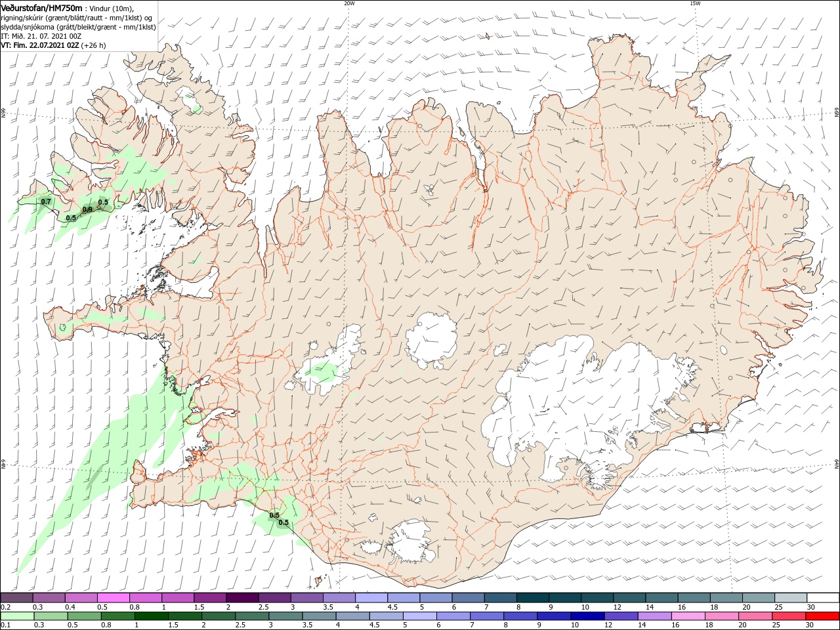Click the 0.7 precipitation value on the map
Screen dimensions: 840x630
46,201
